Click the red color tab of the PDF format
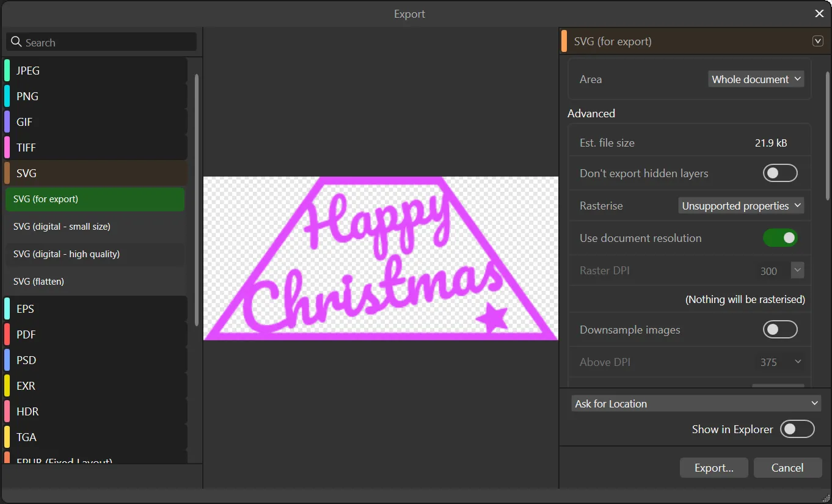This screenshot has height=504, width=832. [x=7, y=334]
